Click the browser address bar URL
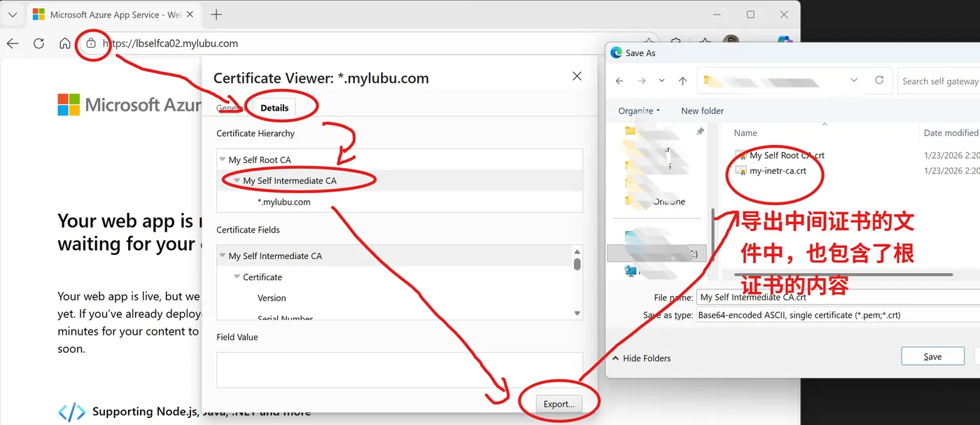This screenshot has height=425, width=980. 170,43
